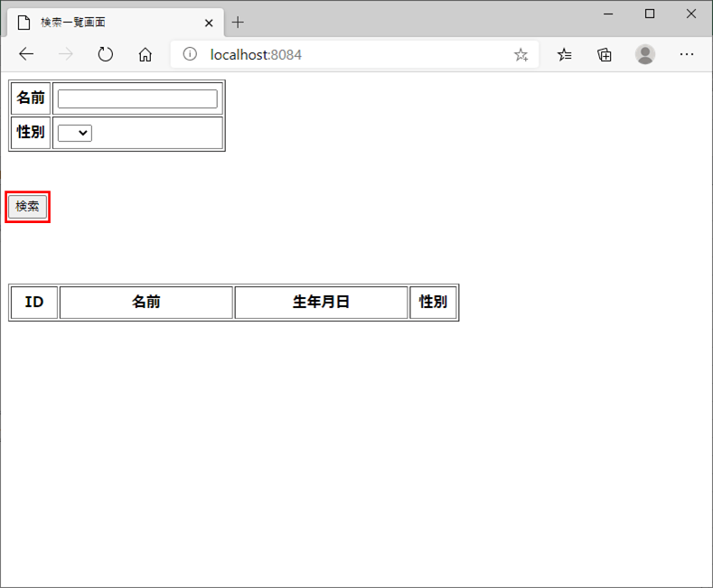Click the ID column header
The image size is (713, 588).
34,302
